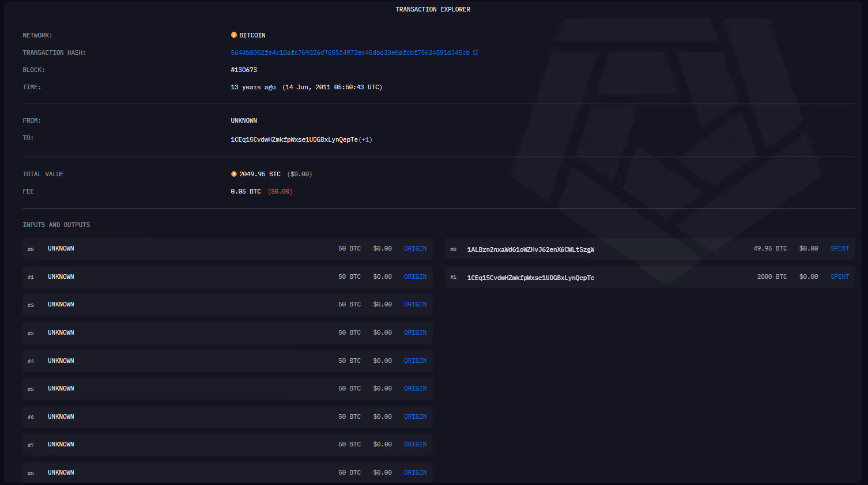Click the Bitcoin icon next to total value

[x=233, y=173]
